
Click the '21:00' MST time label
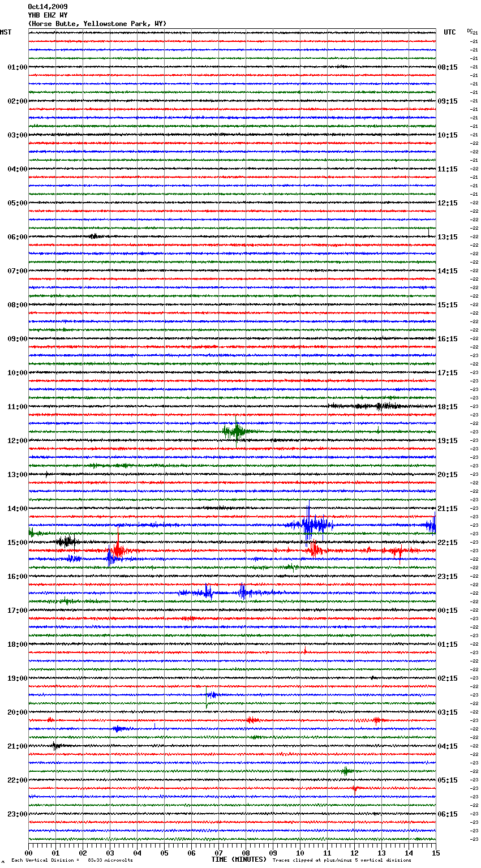click(18, 746)
